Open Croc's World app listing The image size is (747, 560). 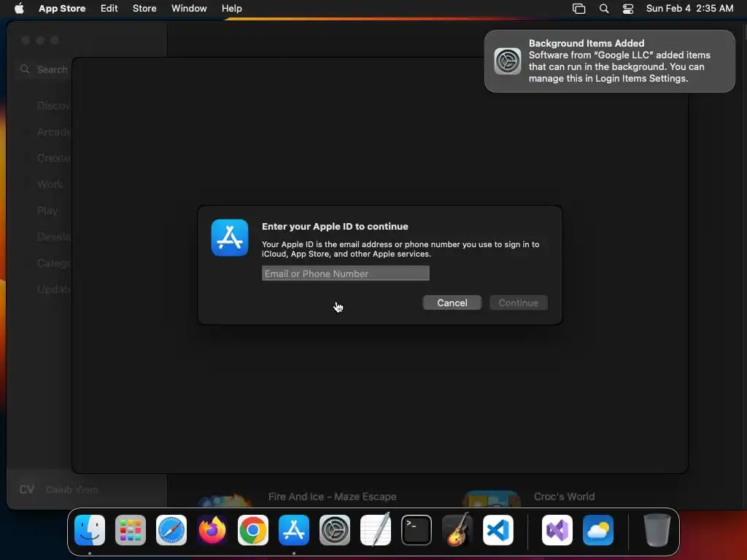tap(564, 497)
